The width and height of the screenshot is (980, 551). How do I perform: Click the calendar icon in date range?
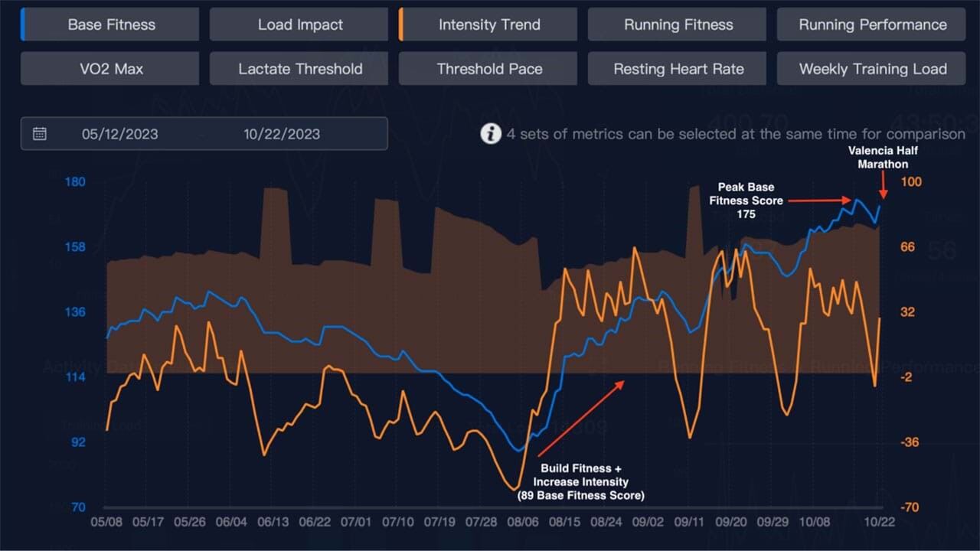40,134
